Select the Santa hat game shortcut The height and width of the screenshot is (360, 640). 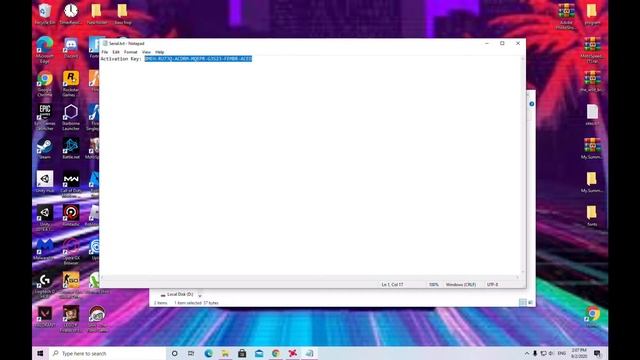(97, 319)
